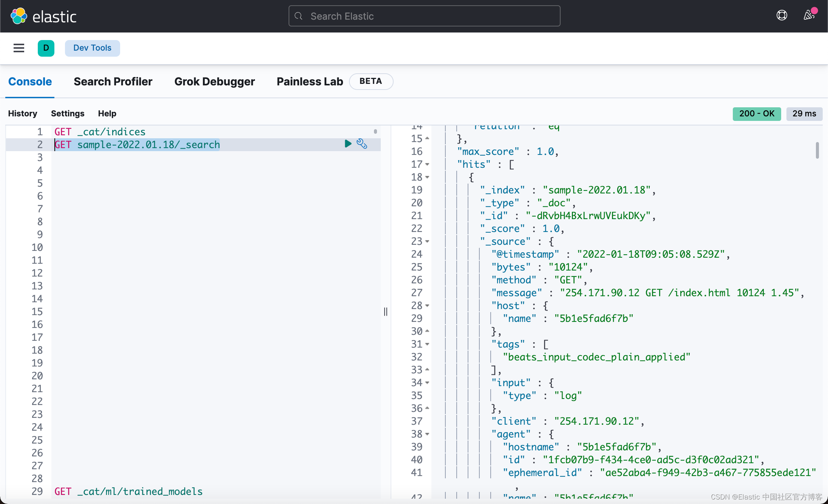The image size is (828, 504).
Task: Open the help menu lifebuoy icon
Action: point(782,15)
